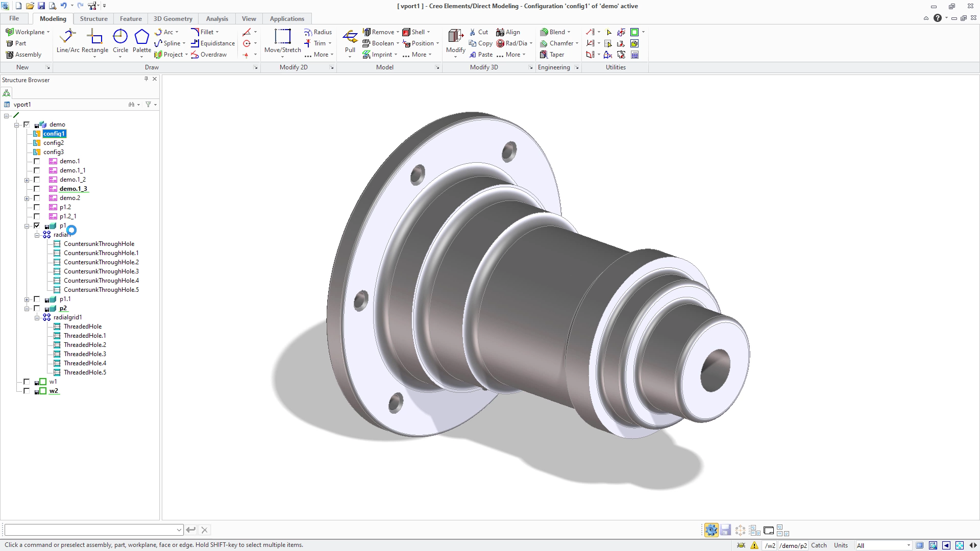Screen dimensions: 980x551
Task: Open the Workplane dropdown arrow
Action: pos(48,32)
